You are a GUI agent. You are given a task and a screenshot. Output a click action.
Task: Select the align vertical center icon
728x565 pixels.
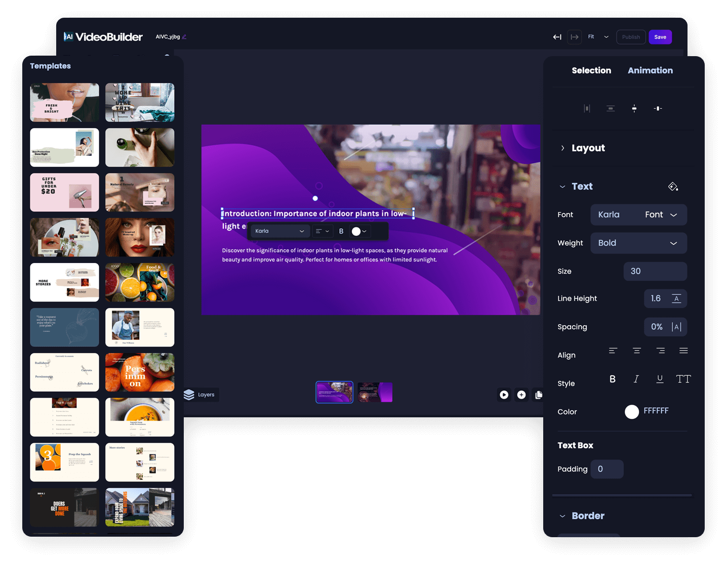[610, 108]
